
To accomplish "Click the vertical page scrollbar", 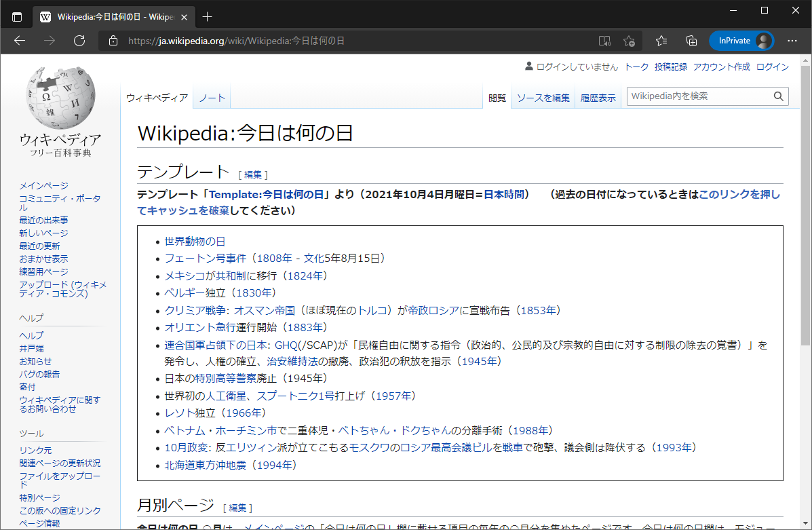I will pos(805,205).
